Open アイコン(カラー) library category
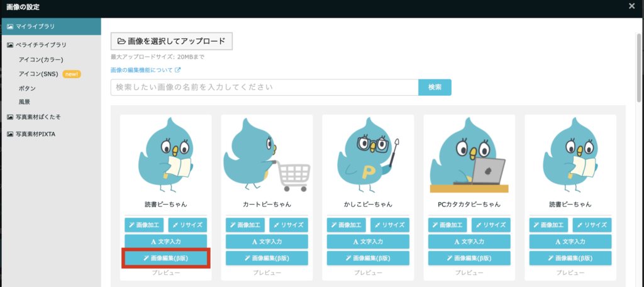The height and width of the screenshot is (287, 644). pos(41,59)
